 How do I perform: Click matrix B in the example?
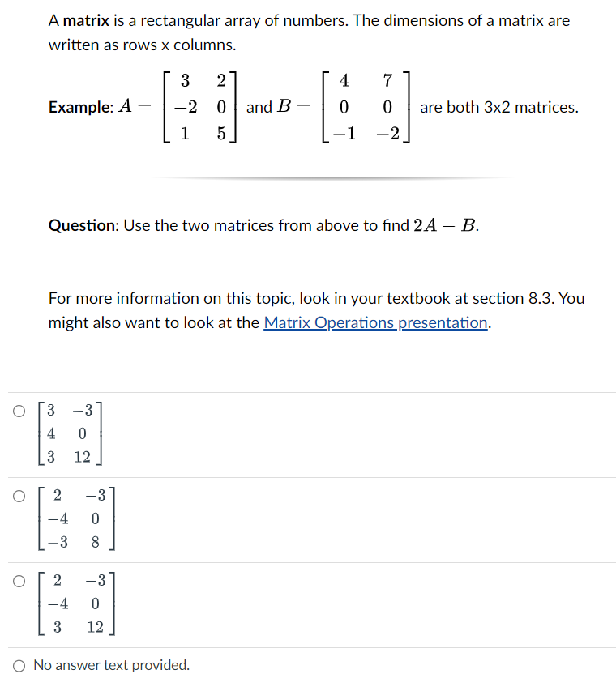366,107
